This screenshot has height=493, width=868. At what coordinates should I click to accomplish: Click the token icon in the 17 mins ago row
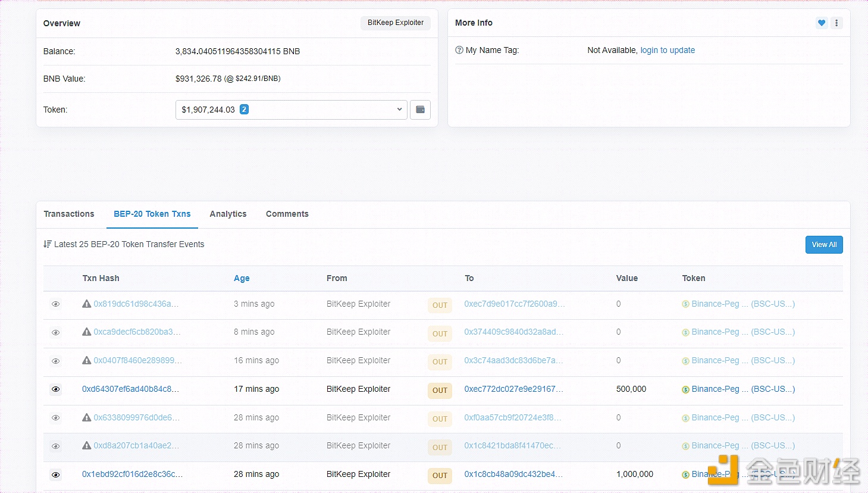[x=685, y=389]
